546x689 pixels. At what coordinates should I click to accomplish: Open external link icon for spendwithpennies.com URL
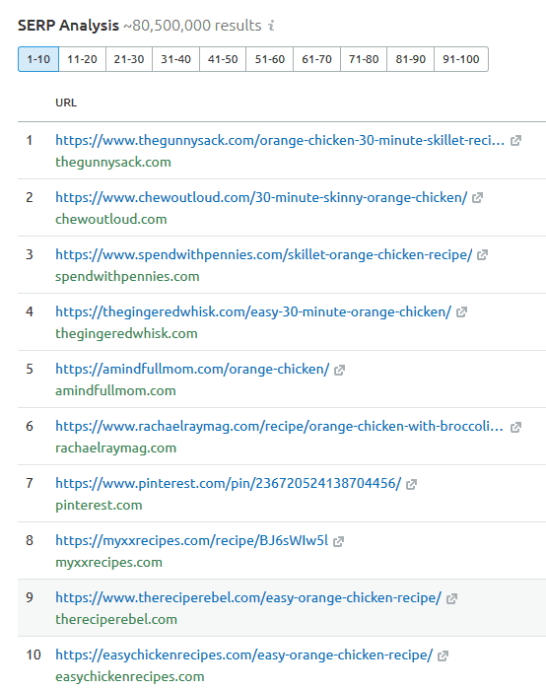(482, 255)
